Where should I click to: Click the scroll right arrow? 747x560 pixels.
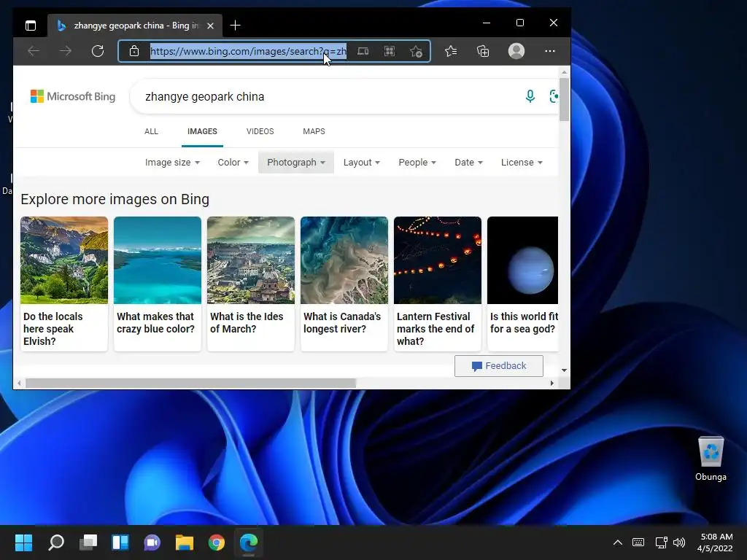click(x=552, y=384)
